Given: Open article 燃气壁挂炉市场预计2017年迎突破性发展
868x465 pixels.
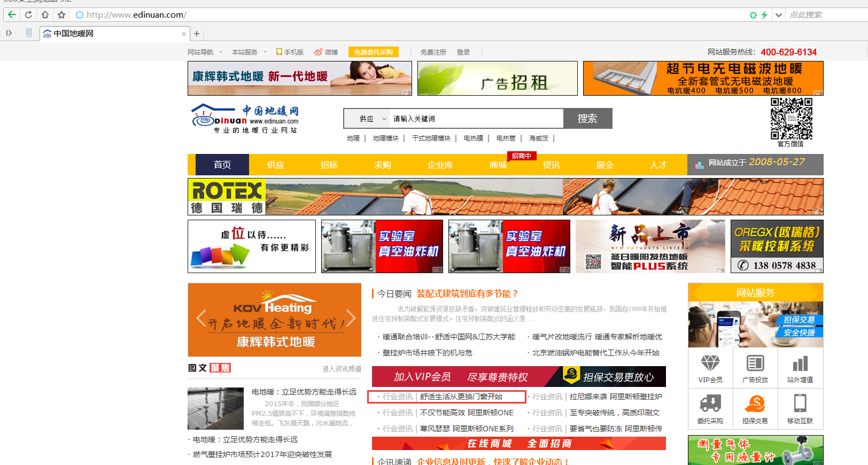Looking at the screenshot, I should pyautogui.click(x=262, y=454).
